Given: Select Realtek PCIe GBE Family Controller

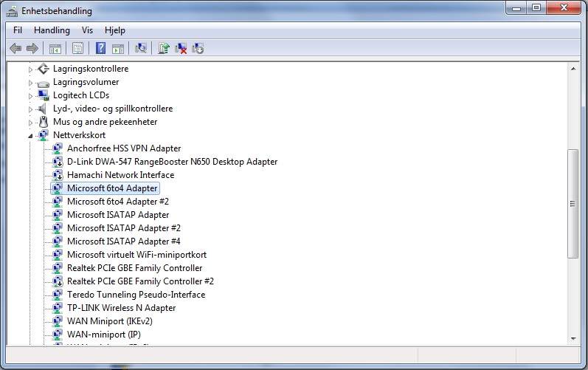Looking at the screenshot, I should pos(134,268).
